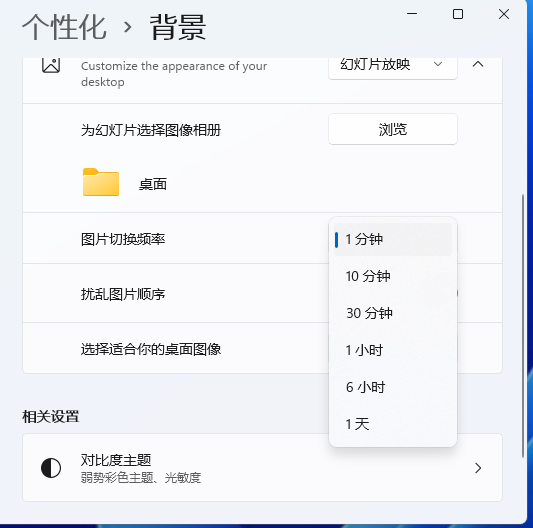Click the yellow 桌面 folder icon
Image resolution: width=533 pixels, height=528 pixels.
pos(101,182)
